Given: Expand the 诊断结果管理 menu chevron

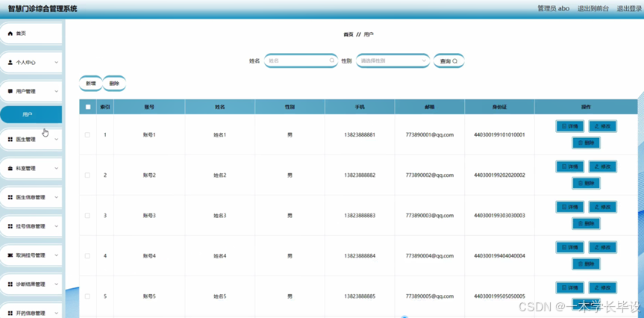Looking at the screenshot, I should point(56,284).
